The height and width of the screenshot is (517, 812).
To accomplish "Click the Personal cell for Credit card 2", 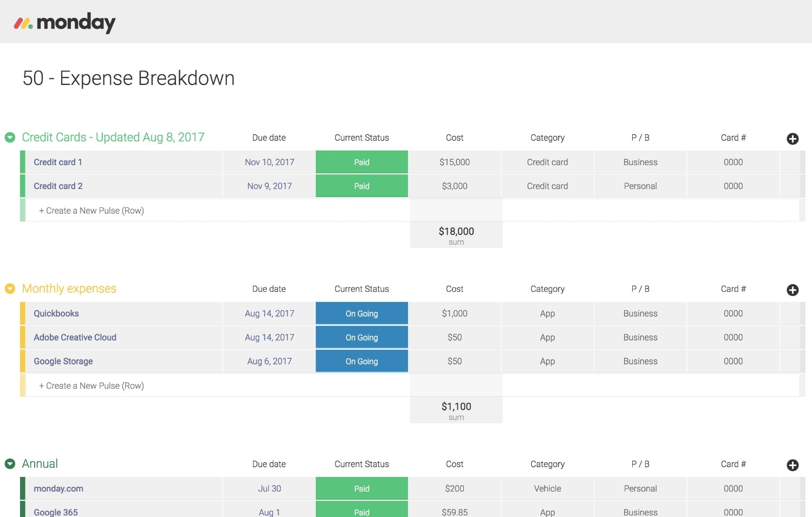I will (640, 186).
